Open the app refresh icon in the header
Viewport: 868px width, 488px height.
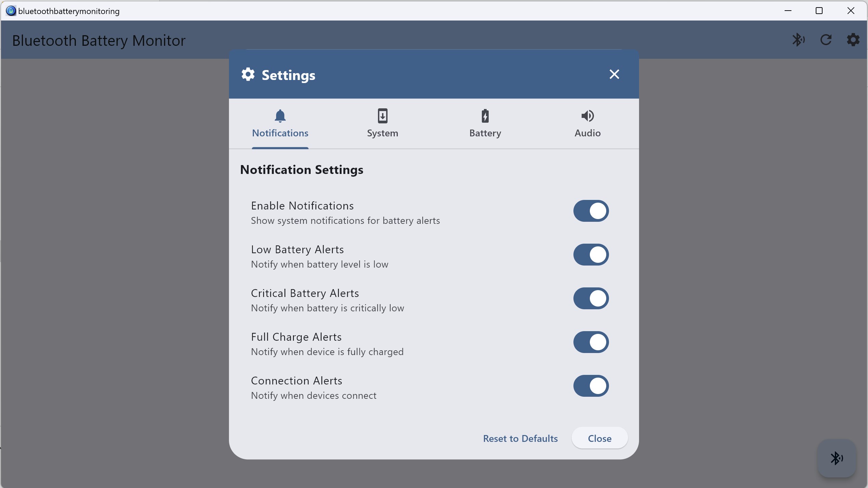pos(826,40)
